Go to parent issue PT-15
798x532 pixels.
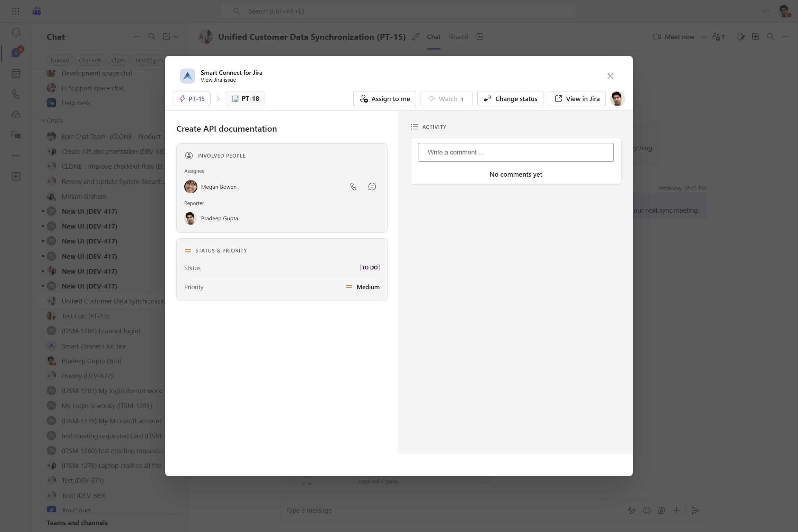(192, 99)
